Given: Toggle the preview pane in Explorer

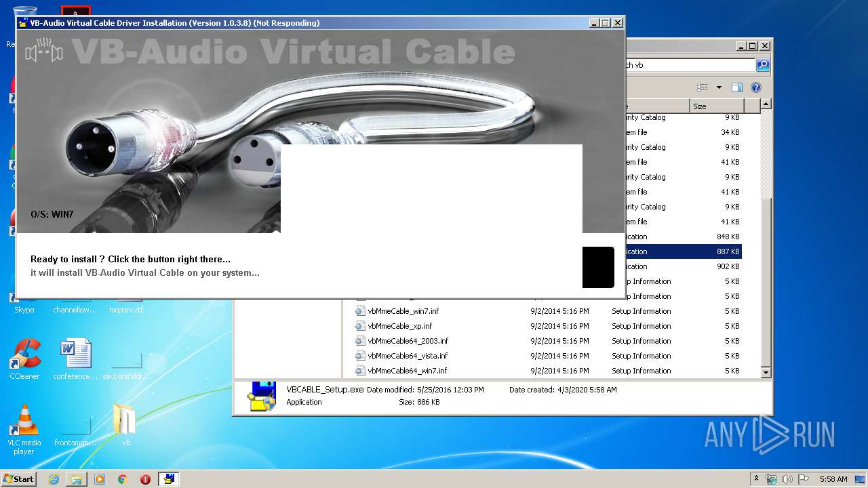Looking at the screenshot, I should [x=737, y=87].
